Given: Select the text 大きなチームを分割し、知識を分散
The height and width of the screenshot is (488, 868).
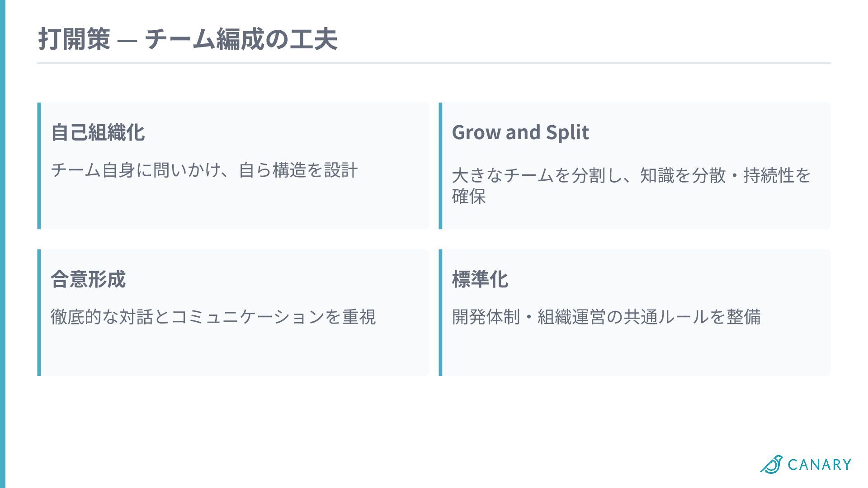Looking at the screenshot, I should coord(589,175).
